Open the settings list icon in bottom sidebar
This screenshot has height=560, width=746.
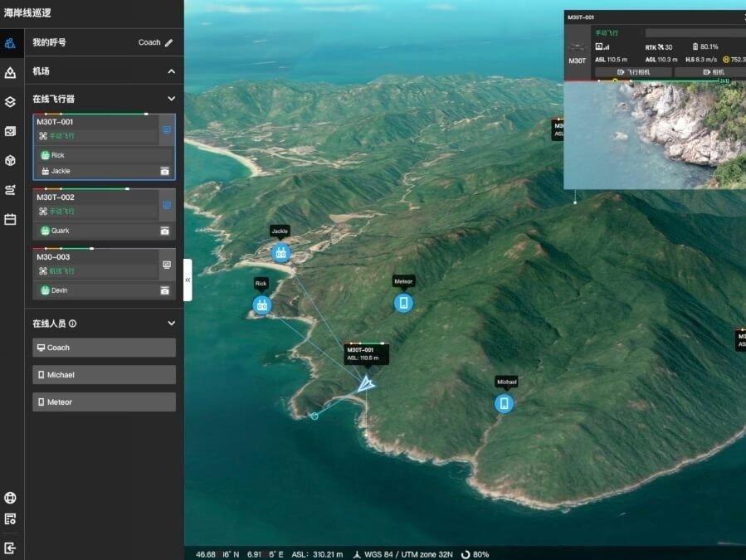coord(10,519)
